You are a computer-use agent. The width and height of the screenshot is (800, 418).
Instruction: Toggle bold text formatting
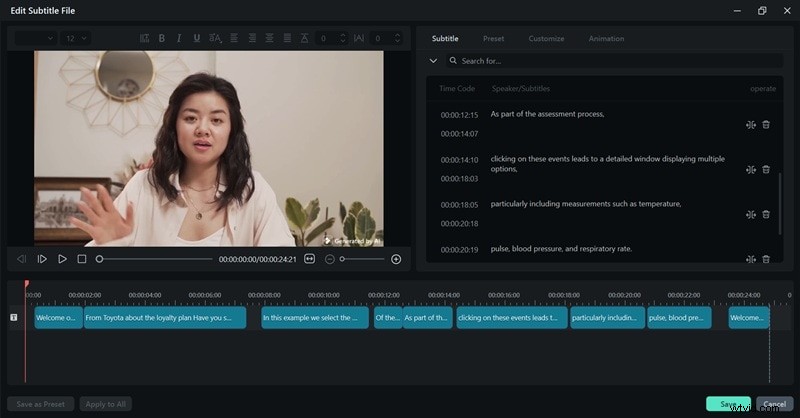(162, 38)
